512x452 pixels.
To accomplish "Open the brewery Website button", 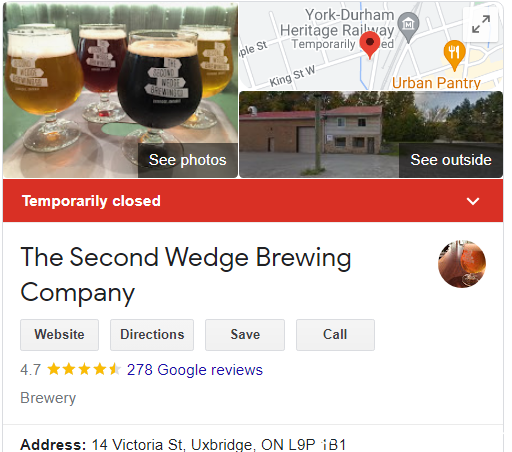I will pos(59,335).
